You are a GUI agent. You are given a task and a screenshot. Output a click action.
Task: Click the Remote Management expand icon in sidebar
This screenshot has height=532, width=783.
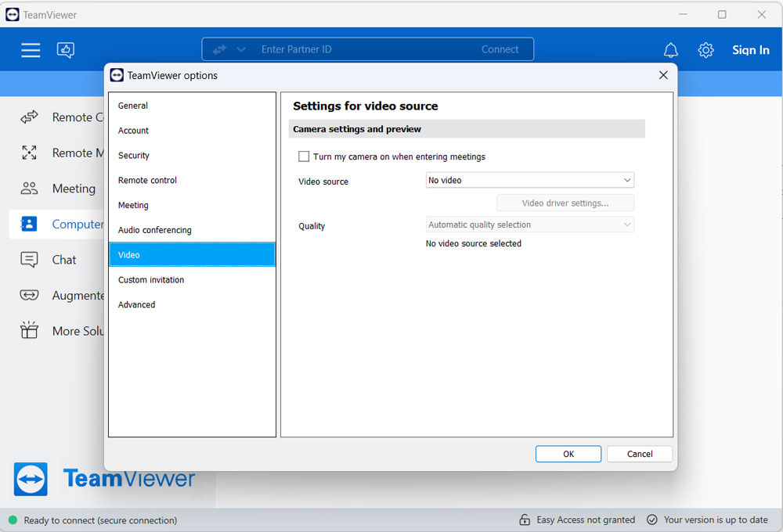click(29, 153)
